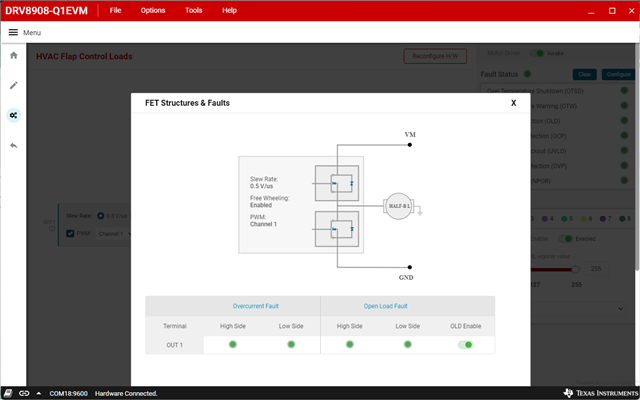
Task: Click the OTW warning status indicator
Action: (624, 106)
